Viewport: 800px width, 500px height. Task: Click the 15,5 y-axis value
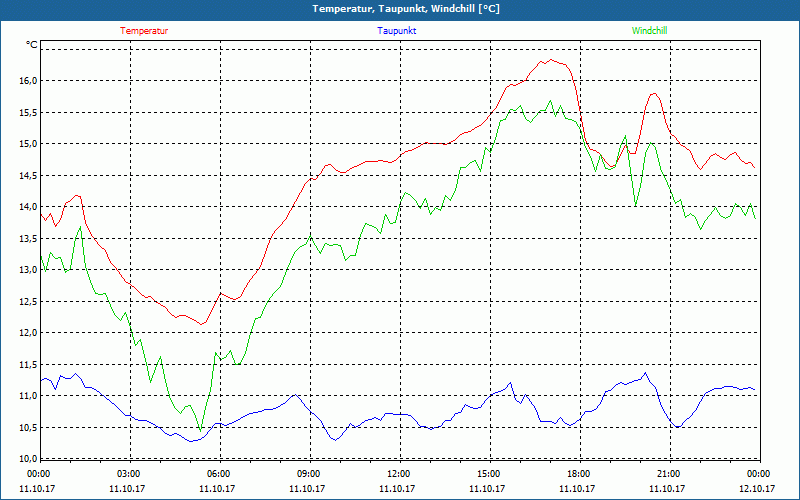click(28, 112)
